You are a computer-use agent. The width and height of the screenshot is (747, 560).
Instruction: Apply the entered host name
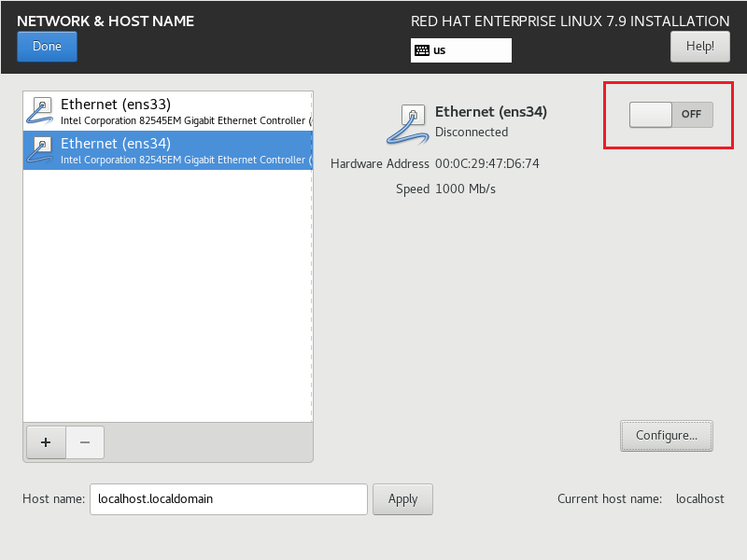click(402, 499)
